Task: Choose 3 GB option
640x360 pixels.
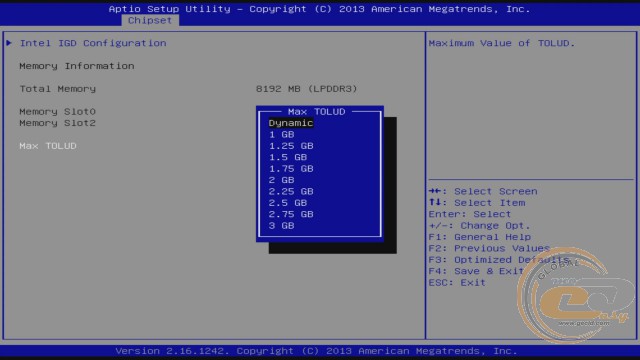Action: [x=282, y=226]
